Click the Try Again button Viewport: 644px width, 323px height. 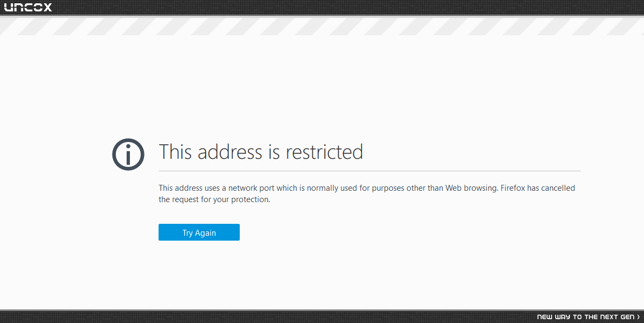(199, 232)
